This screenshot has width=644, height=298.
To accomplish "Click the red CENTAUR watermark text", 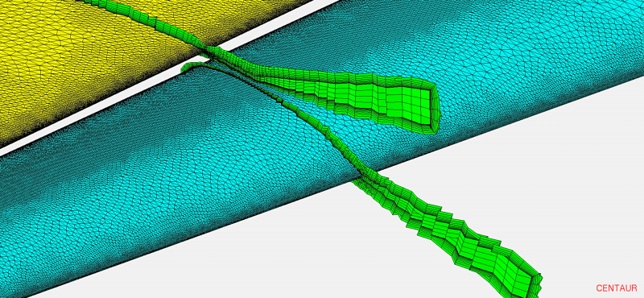I will [617, 288].
